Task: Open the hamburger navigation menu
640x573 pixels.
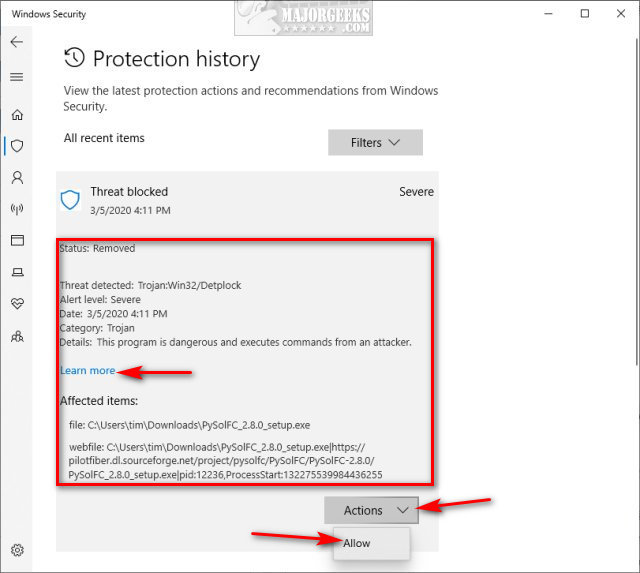Action: pyautogui.click(x=17, y=77)
